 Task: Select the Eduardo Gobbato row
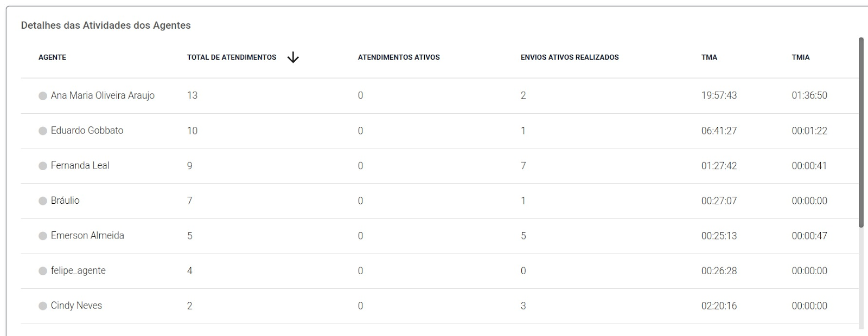click(439, 131)
